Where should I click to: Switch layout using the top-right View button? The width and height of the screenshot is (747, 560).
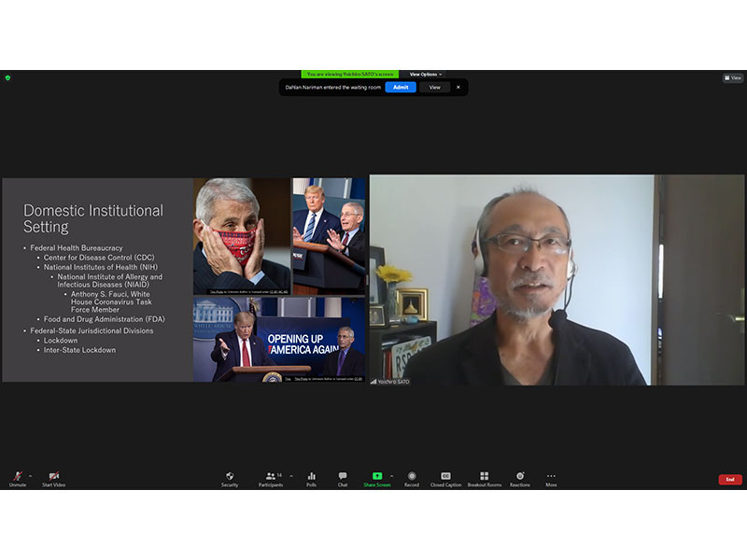[x=733, y=78]
